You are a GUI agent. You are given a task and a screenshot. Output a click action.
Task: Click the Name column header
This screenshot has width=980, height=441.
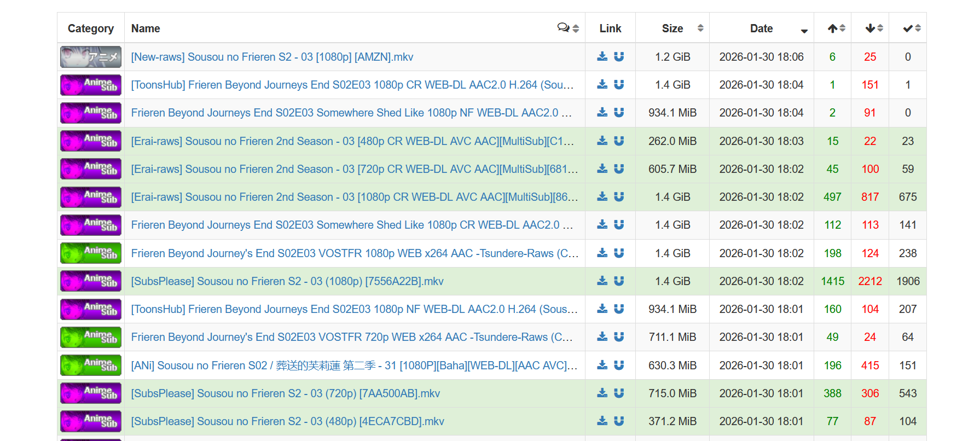pyautogui.click(x=146, y=28)
